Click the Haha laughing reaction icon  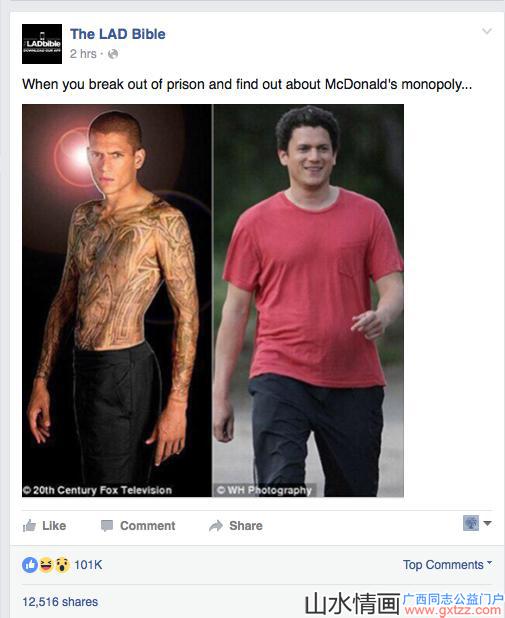46,565
